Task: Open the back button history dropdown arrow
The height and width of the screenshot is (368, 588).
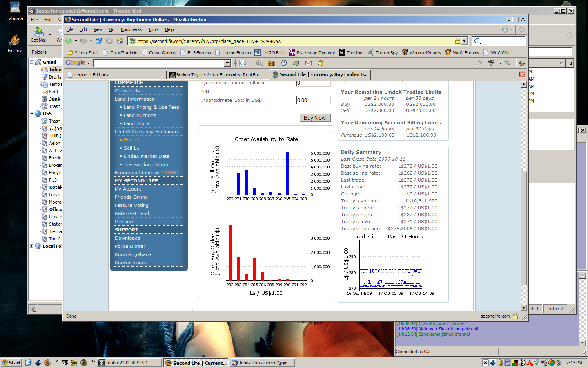Action: click(76, 41)
